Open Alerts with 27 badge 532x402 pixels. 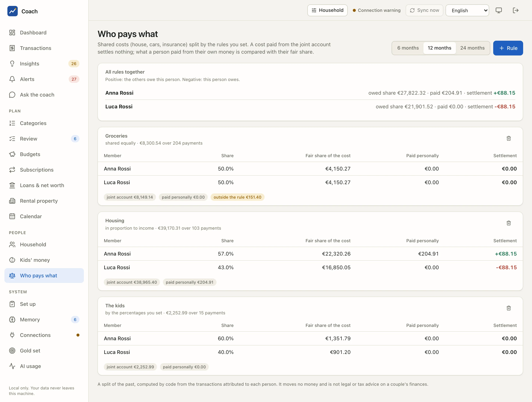tap(44, 79)
